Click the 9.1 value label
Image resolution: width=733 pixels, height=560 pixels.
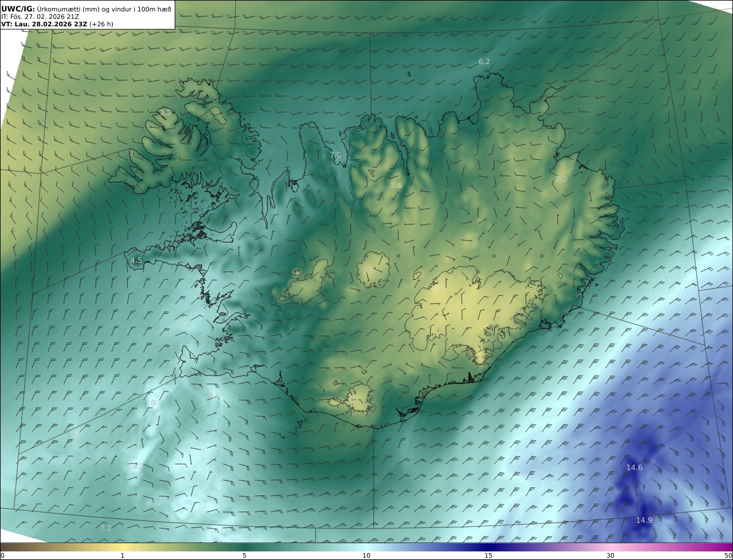click(75, 435)
